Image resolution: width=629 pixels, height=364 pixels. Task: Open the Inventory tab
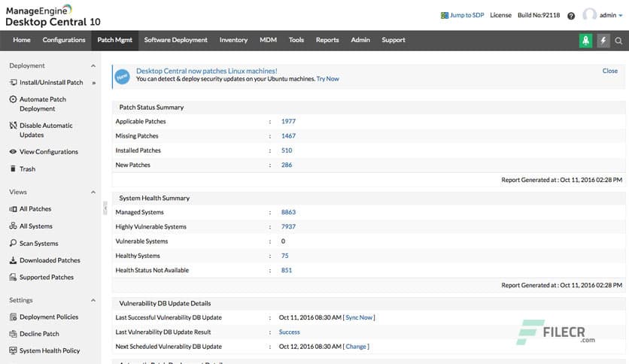[233, 40]
